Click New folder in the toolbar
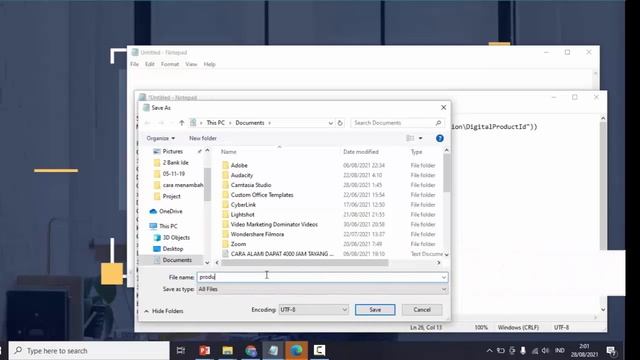Image resolution: width=640 pixels, height=360 pixels. [203, 138]
